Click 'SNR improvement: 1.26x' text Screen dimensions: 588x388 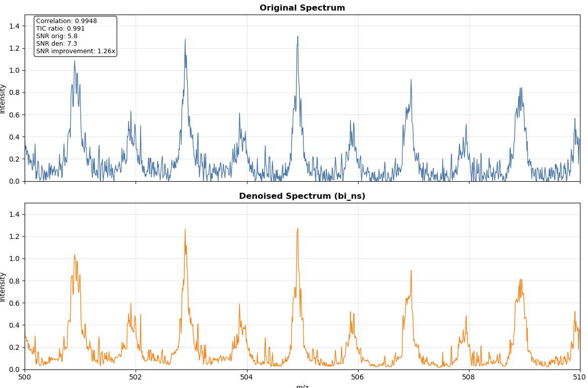75,51
